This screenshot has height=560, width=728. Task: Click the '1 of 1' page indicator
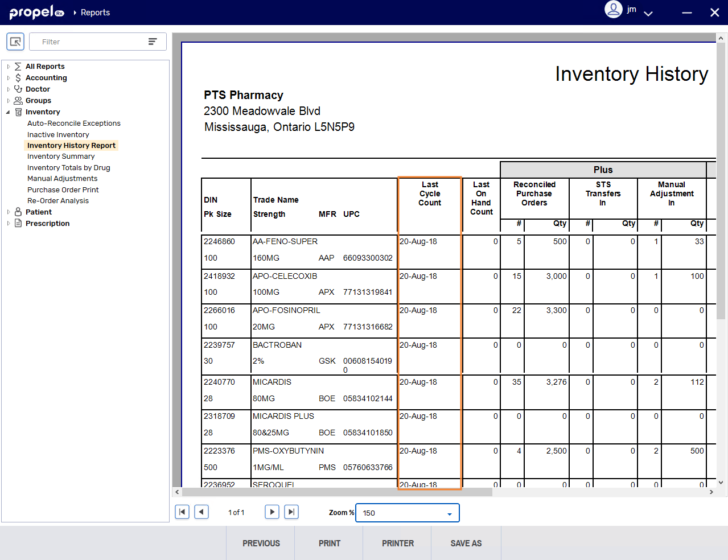pyautogui.click(x=236, y=513)
